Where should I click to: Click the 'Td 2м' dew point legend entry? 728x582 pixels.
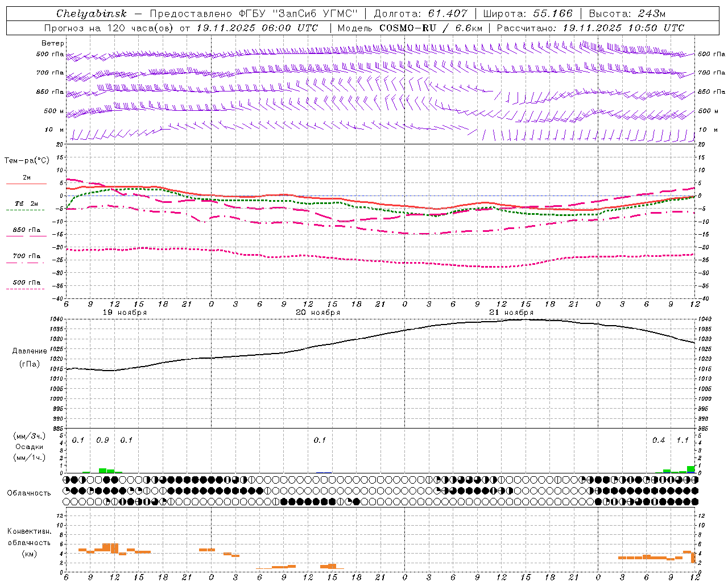[x=27, y=203]
